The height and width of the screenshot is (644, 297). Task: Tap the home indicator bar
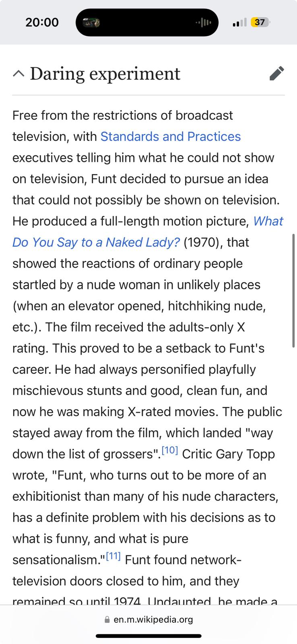pyautogui.click(x=148, y=636)
